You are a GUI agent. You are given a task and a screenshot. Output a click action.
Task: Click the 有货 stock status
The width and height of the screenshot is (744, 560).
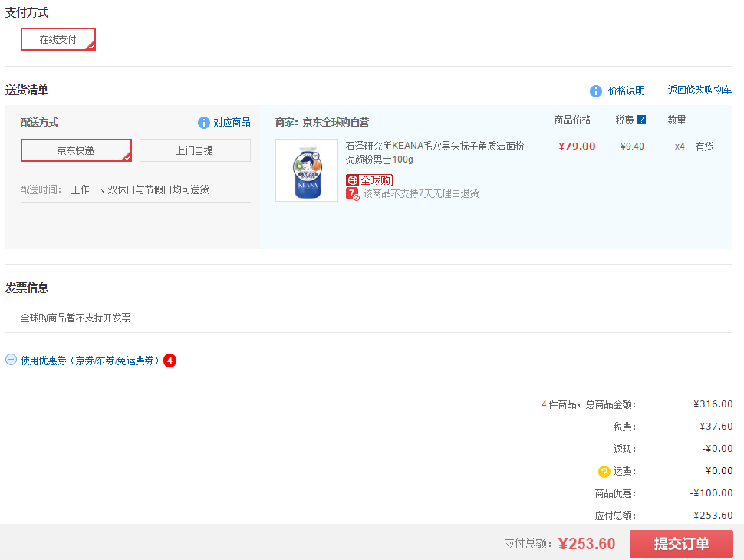[704, 147]
